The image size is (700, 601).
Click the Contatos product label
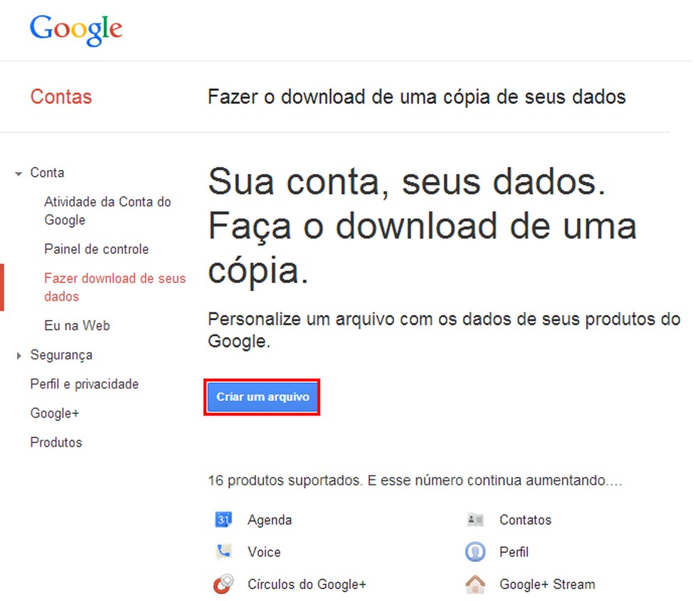525,520
